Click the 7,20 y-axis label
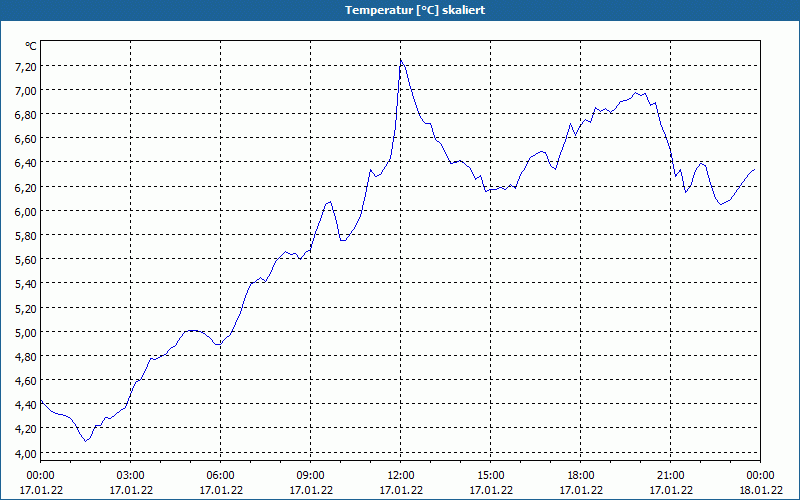The image size is (800, 500). tap(26, 67)
